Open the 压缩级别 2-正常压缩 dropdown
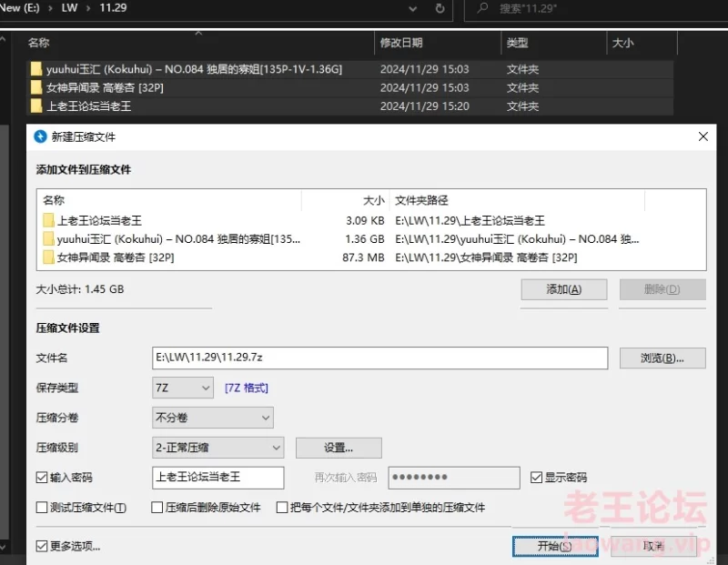 tap(217, 448)
